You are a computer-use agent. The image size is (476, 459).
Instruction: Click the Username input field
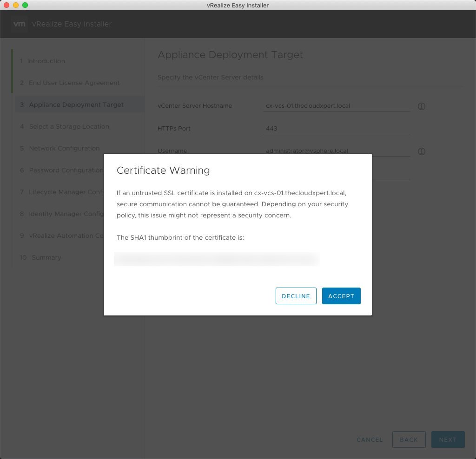337,151
